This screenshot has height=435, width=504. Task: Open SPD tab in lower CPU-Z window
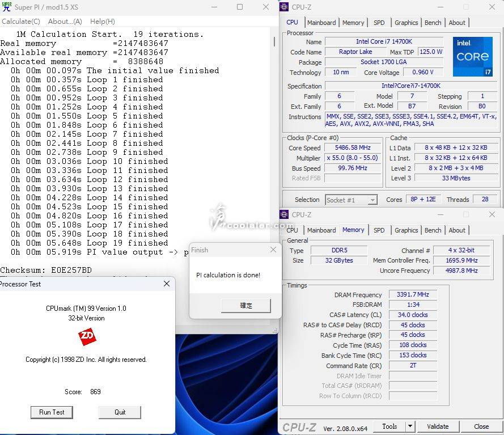point(379,230)
